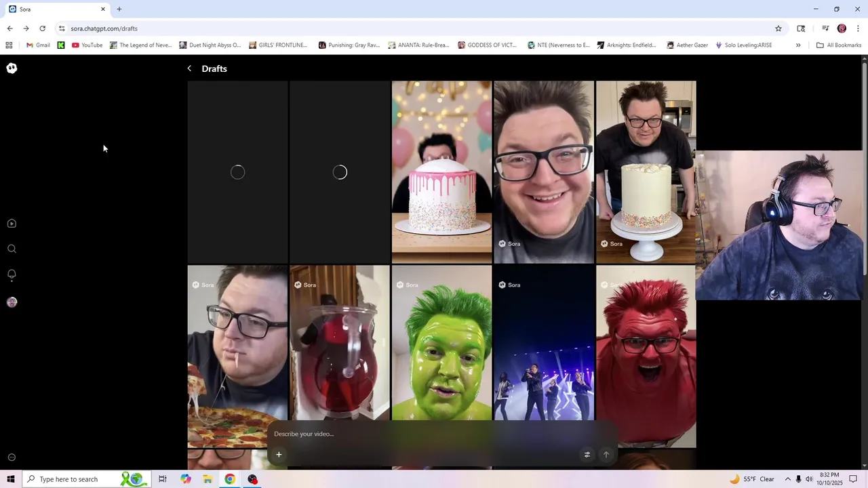
Task: Open the first loading draft placeholder
Action: pyautogui.click(x=237, y=172)
